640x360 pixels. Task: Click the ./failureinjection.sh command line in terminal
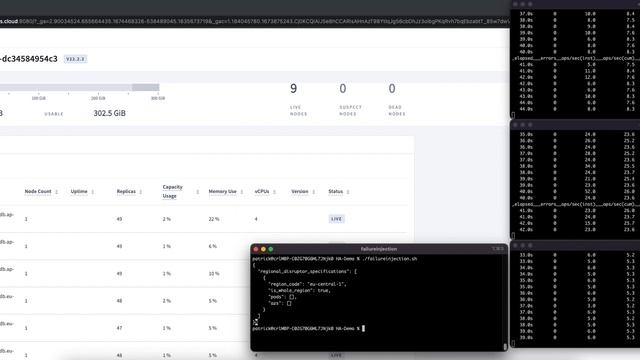click(335, 259)
